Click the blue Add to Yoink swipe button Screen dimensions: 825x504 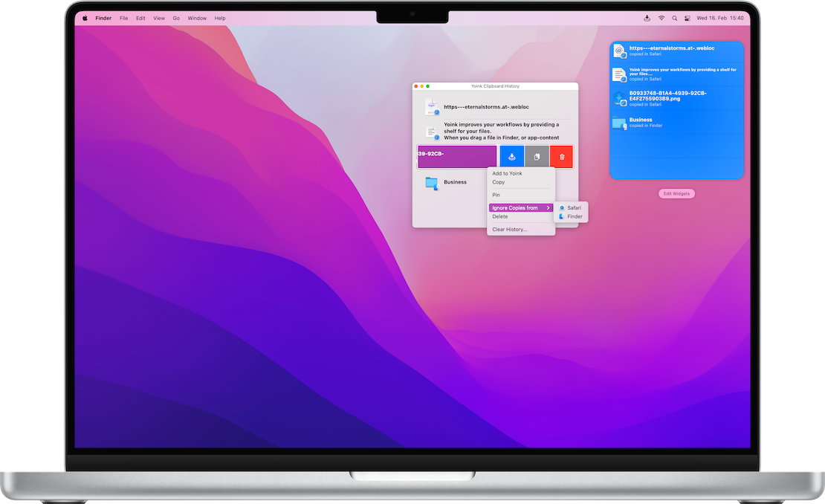pyautogui.click(x=511, y=157)
